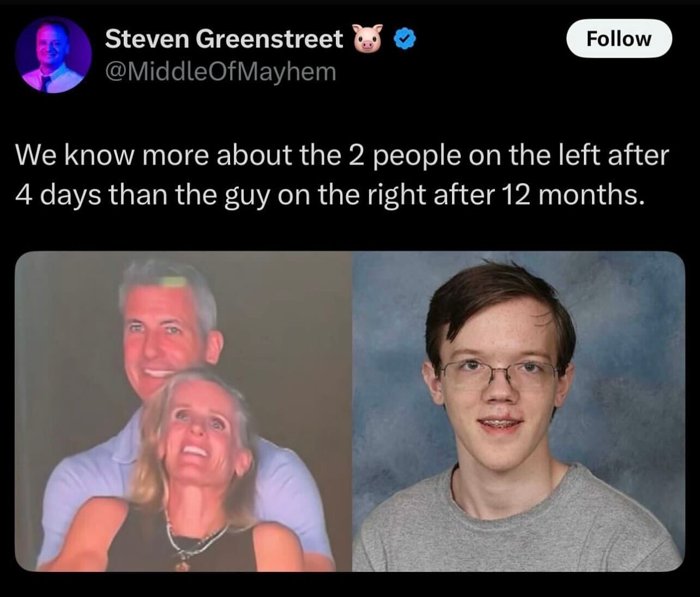Open the left photo of two people

click(183, 412)
